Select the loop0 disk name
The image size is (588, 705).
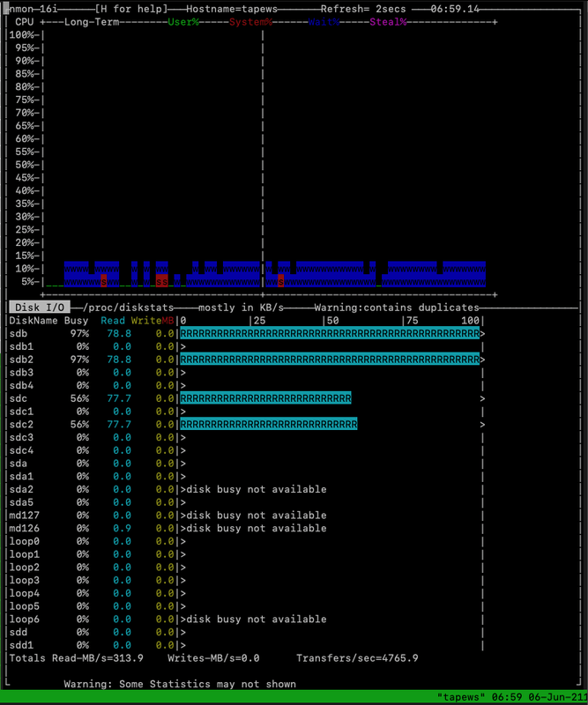[x=25, y=541]
